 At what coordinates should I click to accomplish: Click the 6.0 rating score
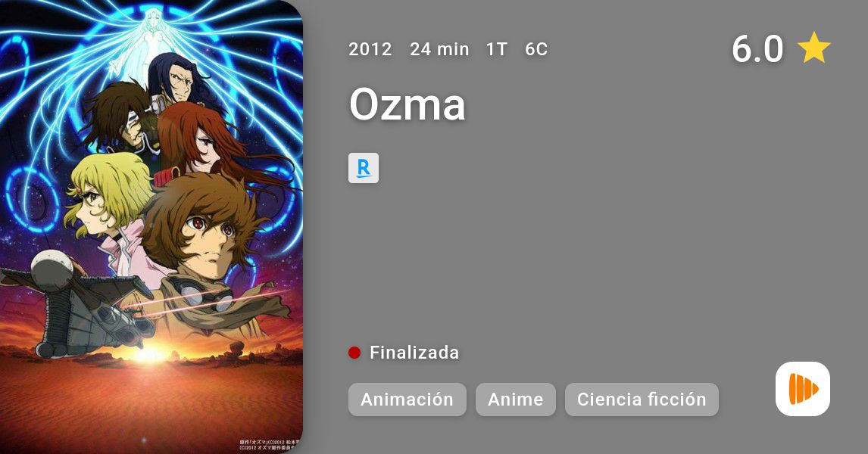(x=757, y=48)
